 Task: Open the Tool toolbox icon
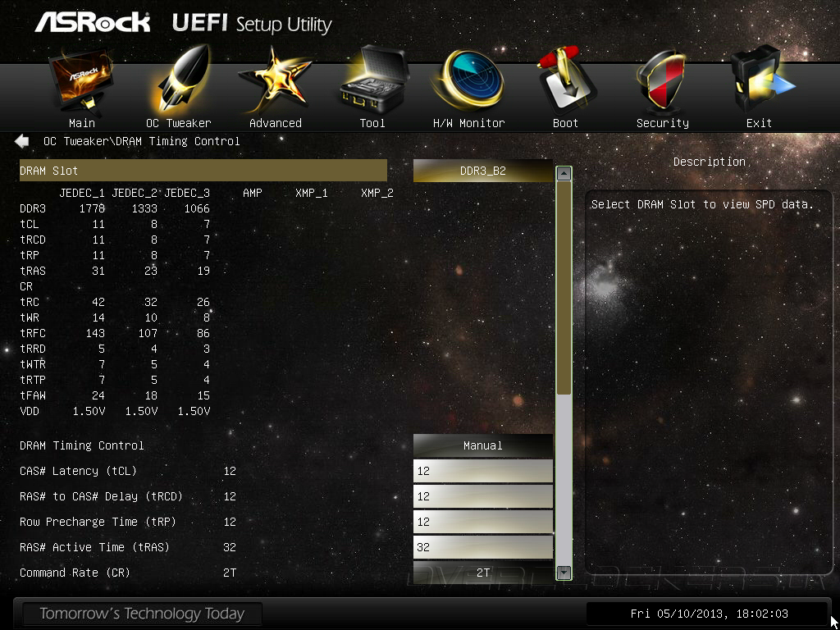373,80
